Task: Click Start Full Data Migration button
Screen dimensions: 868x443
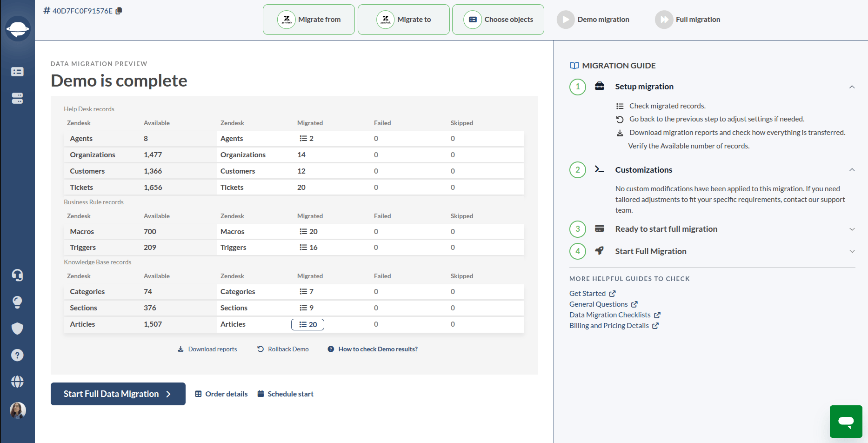Action: tap(118, 394)
